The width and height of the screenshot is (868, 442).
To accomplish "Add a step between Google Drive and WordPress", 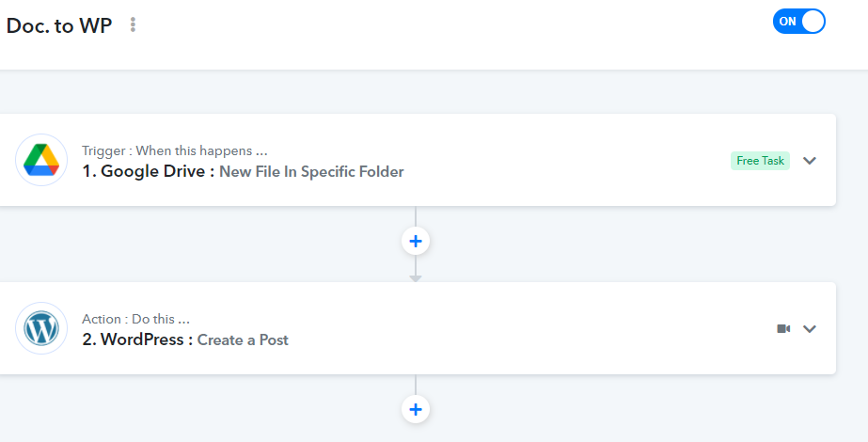I will [x=416, y=241].
